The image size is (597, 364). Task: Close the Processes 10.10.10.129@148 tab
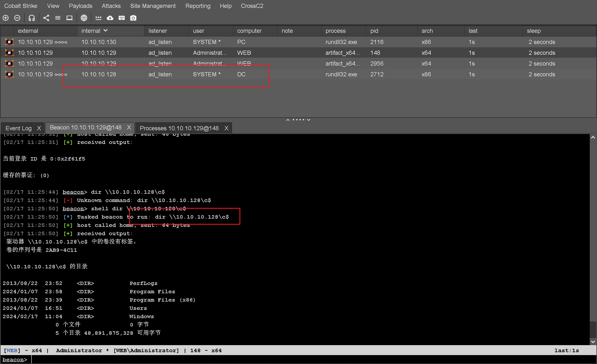pos(226,128)
